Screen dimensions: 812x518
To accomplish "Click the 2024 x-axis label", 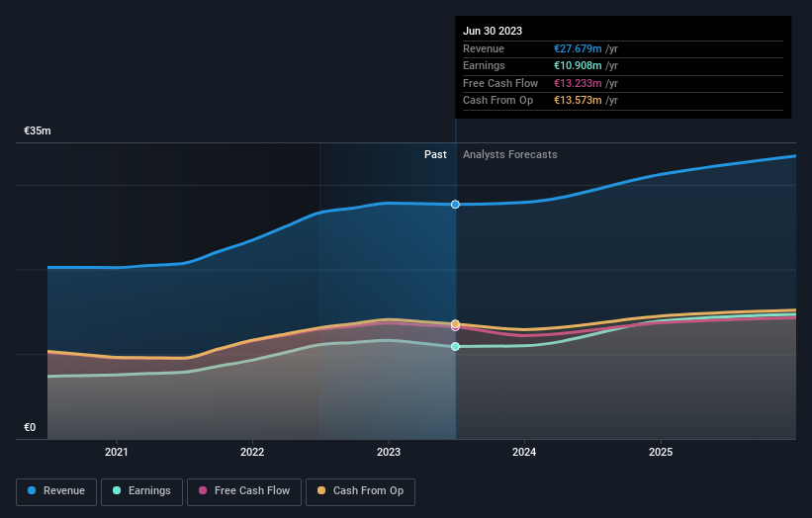I will [x=524, y=453].
